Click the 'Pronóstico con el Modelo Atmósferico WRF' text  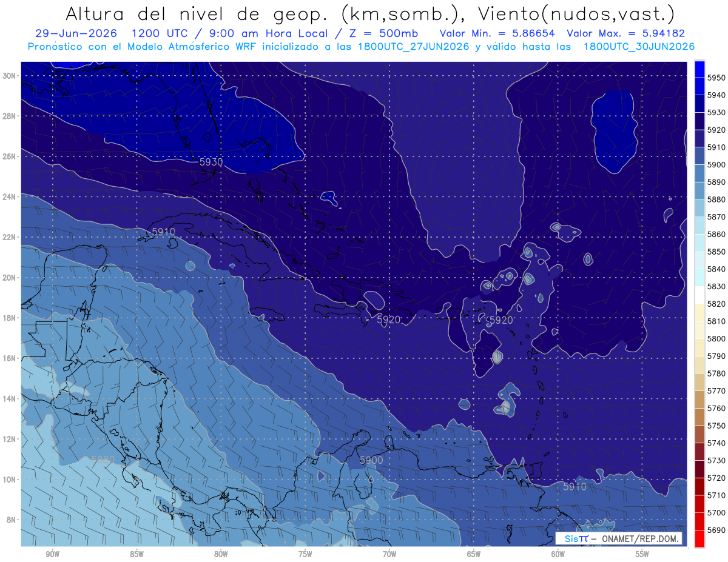click(144, 46)
